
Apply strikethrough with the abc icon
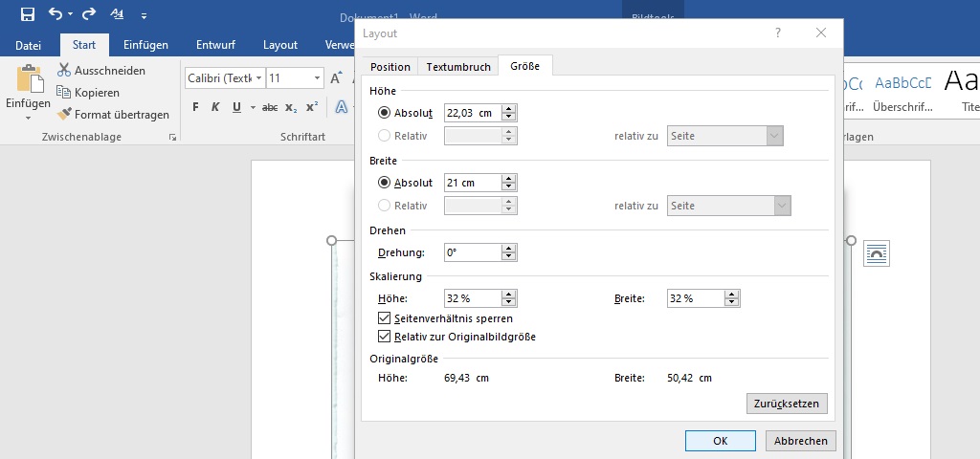tap(270, 107)
